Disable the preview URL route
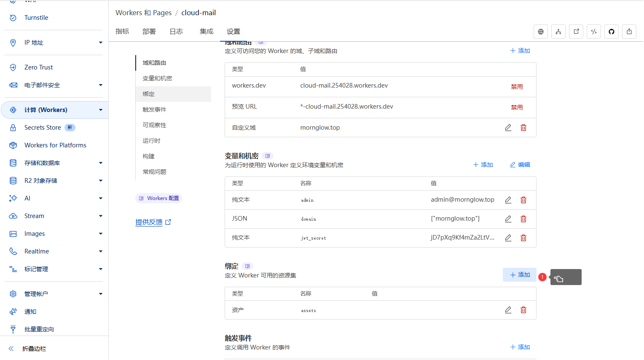This screenshot has height=360, width=644. [517, 107]
